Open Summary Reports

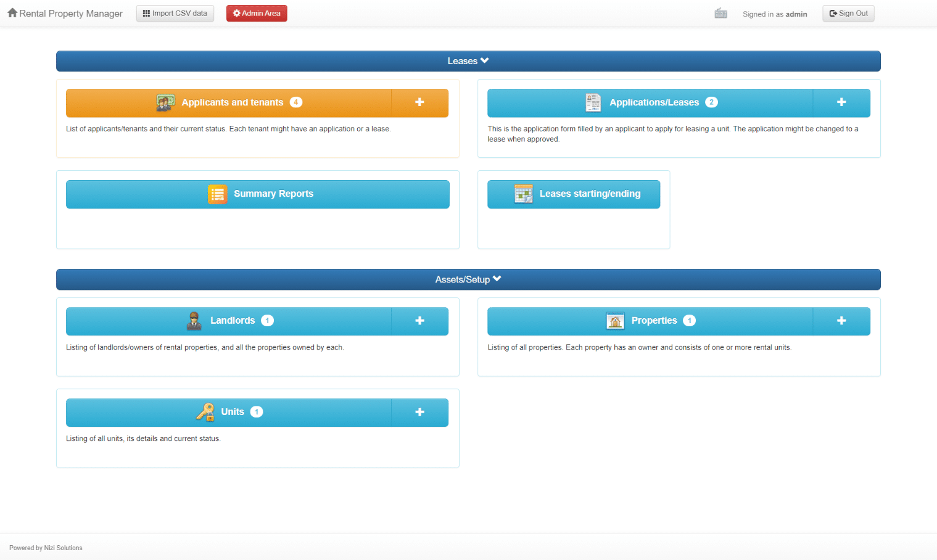tap(273, 194)
